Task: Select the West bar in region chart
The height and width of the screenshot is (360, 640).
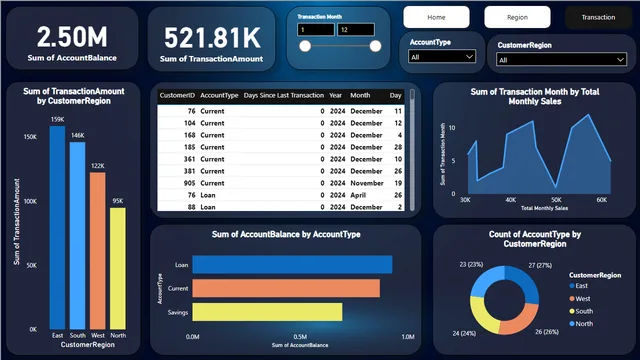Action: coord(98,251)
